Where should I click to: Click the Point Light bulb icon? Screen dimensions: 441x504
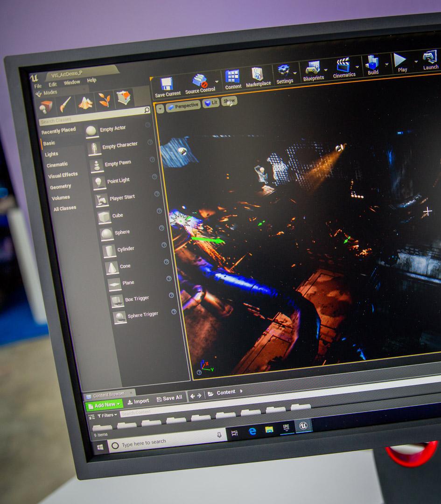99,183
